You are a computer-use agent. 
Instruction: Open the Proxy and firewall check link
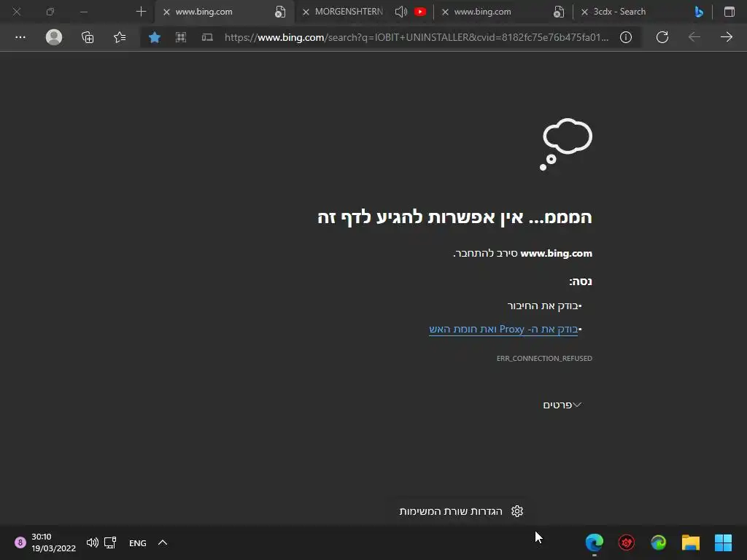coord(503,330)
